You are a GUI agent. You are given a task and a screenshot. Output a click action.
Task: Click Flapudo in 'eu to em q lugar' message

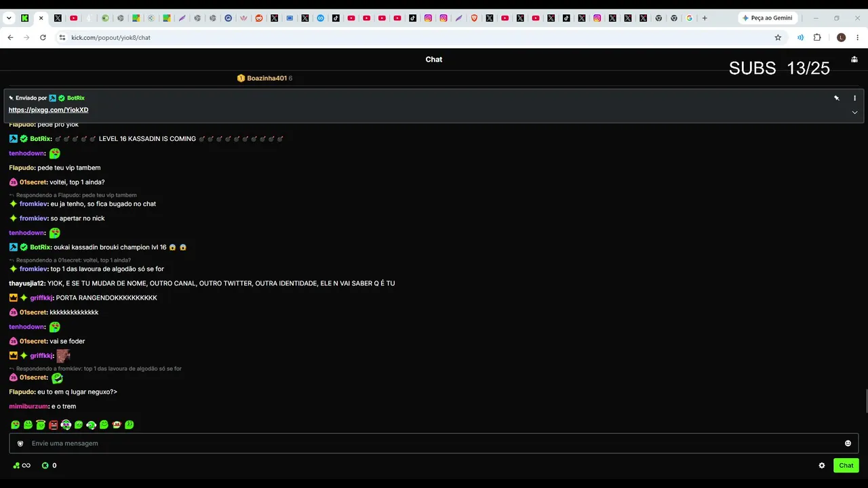click(22, 392)
